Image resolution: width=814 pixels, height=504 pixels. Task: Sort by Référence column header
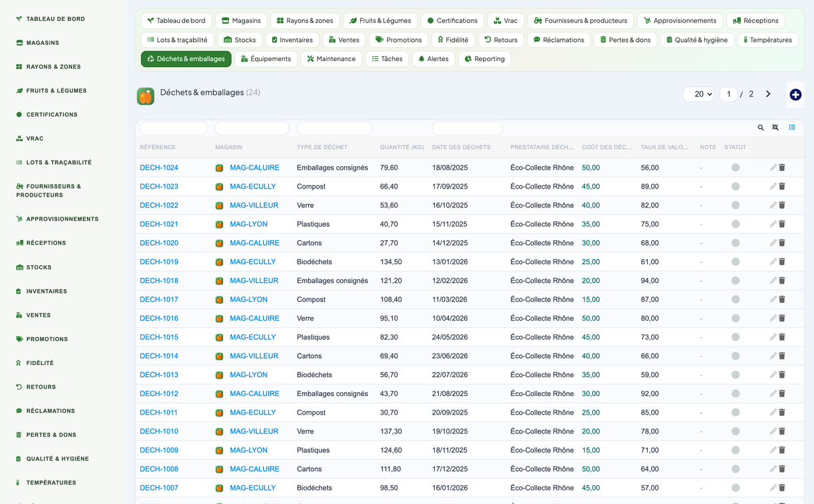[x=157, y=147]
